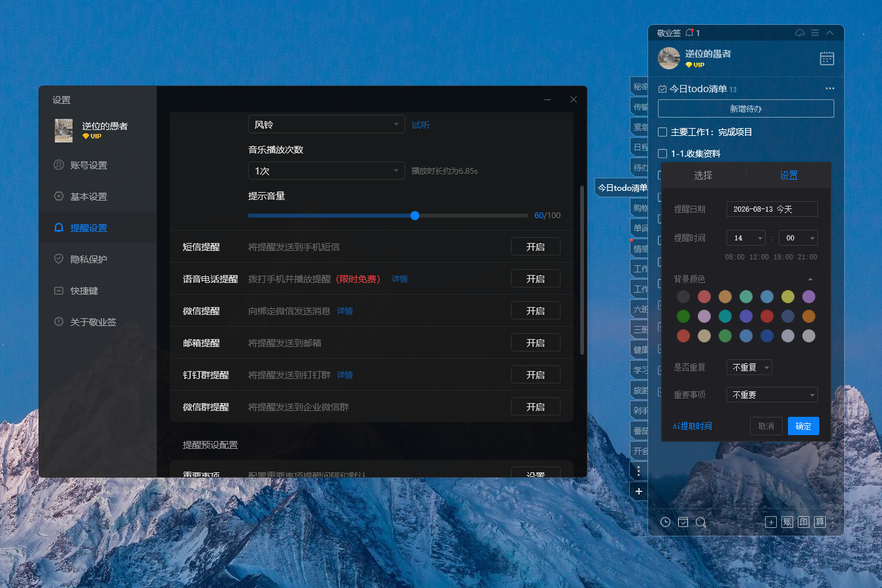Switch to the 选择 tab in the reminder popup
The width and height of the screenshot is (882, 588).
pyautogui.click(x=704, y=175)
